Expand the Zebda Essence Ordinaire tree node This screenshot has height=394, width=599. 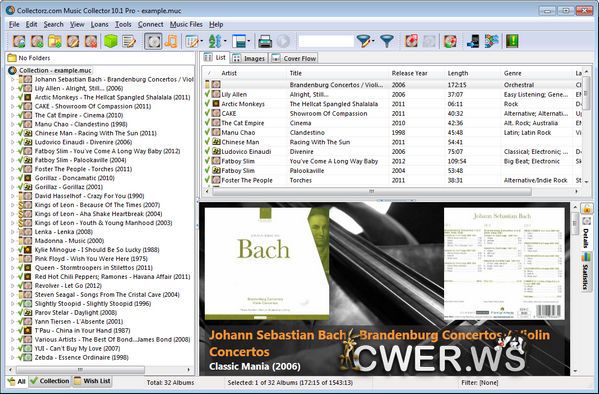click(x=12, y=358)
